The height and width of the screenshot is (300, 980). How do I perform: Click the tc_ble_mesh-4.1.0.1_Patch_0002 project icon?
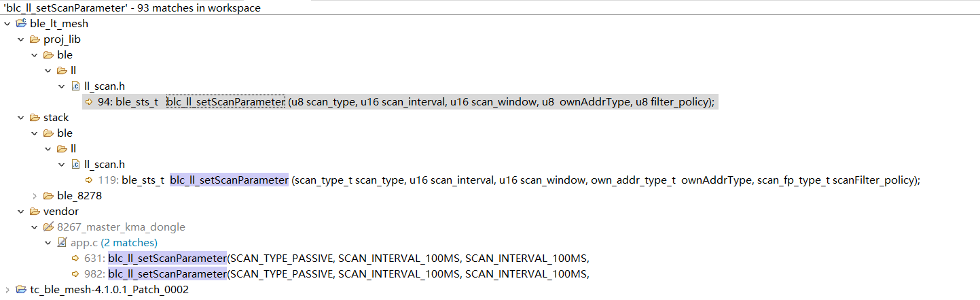pos(20,290)
